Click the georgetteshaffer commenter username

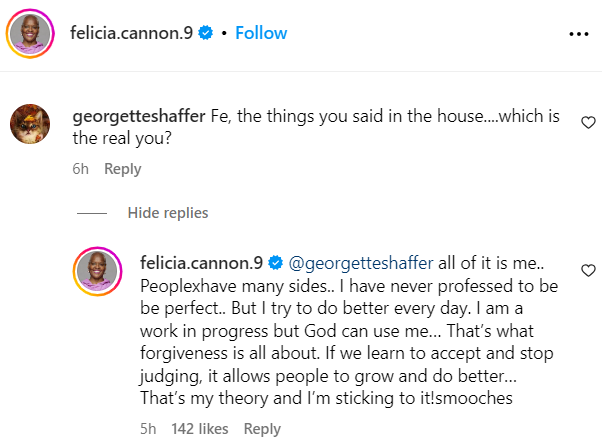[141, 115]
